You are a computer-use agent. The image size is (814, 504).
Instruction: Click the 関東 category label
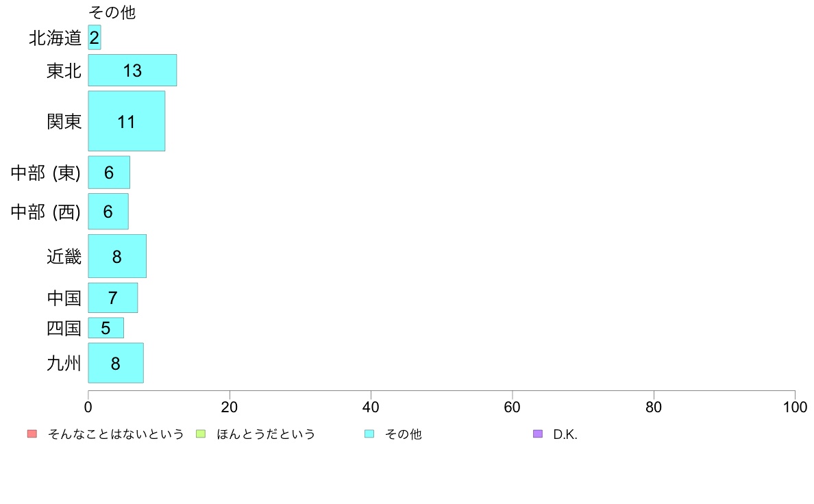(x=64, y=121)
